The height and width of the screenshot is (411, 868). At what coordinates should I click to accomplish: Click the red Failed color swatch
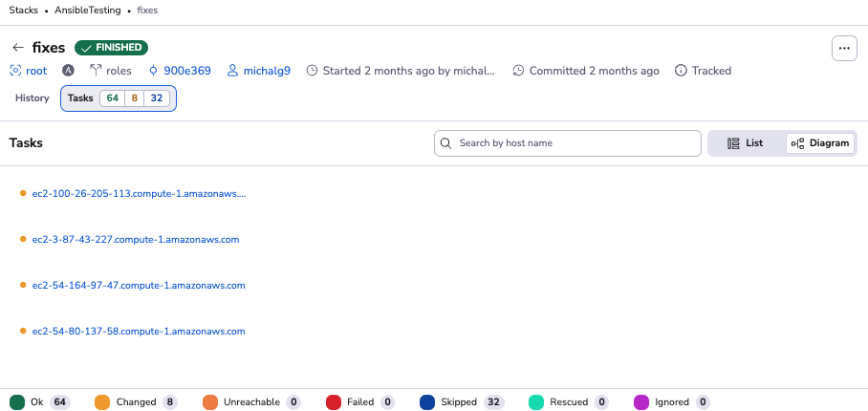[x=334, y=402]
